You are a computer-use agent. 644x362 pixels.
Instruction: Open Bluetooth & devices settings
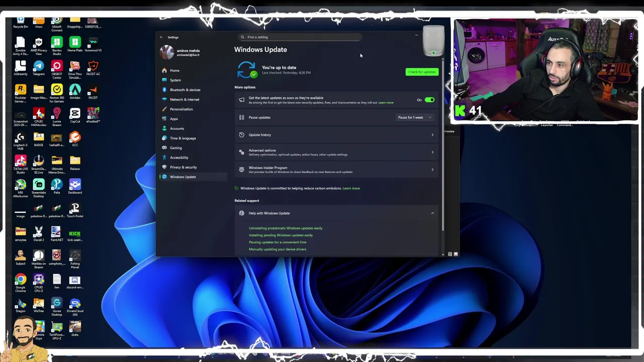point(193,89)
